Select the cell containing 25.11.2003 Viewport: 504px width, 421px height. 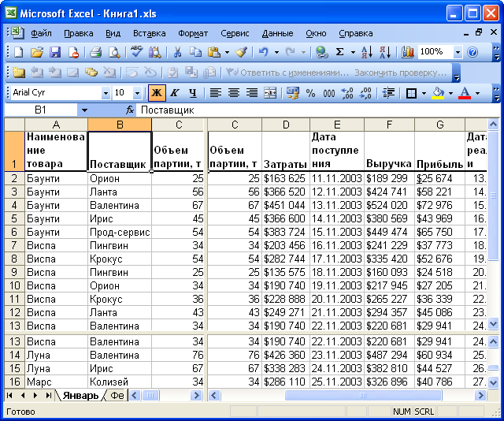[337, 382]
